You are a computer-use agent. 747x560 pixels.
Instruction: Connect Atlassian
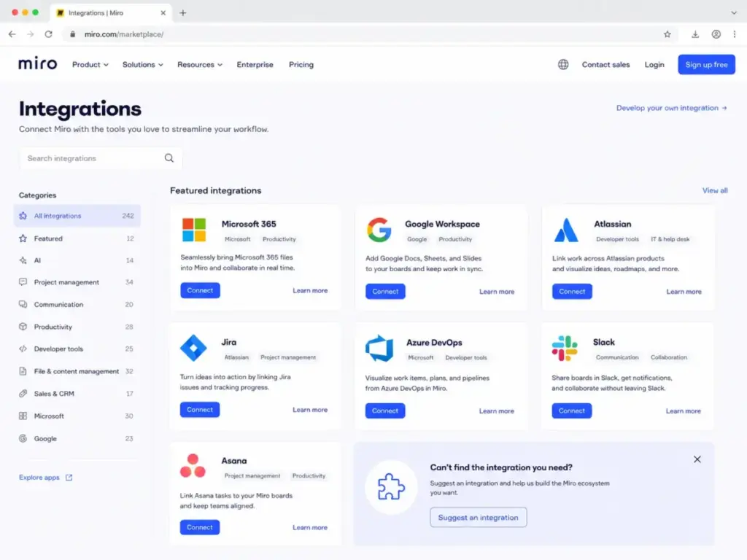[x=572, y=292]
